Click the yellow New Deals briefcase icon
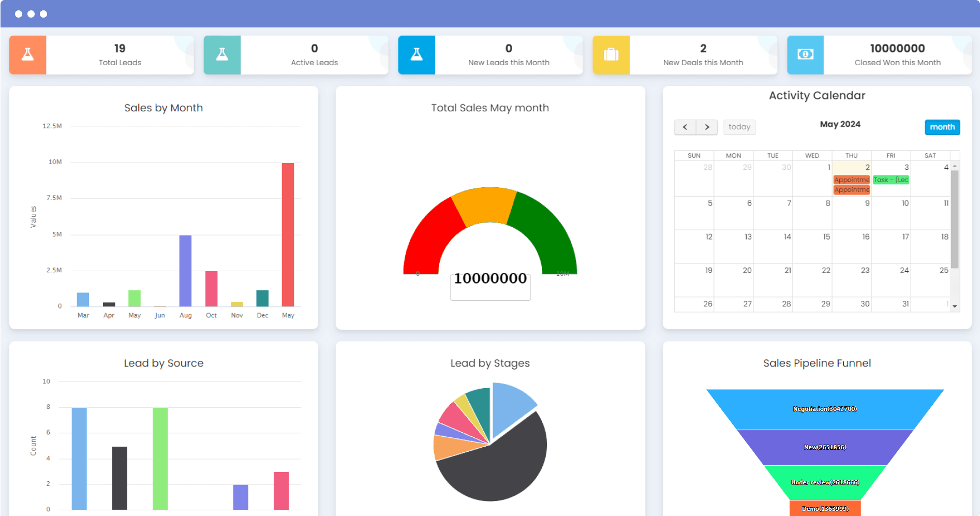The height and width of the screenshot is (516, 980). point(611,55)
